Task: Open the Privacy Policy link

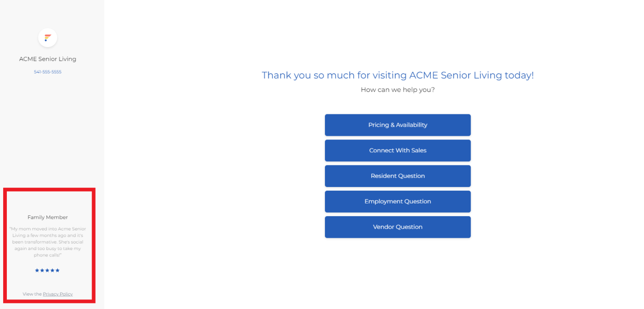Action: coord(58,294)
